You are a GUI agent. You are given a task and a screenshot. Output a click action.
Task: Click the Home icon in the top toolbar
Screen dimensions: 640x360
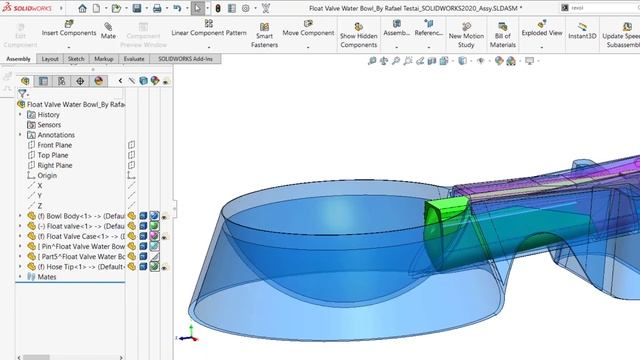[82, 8]
